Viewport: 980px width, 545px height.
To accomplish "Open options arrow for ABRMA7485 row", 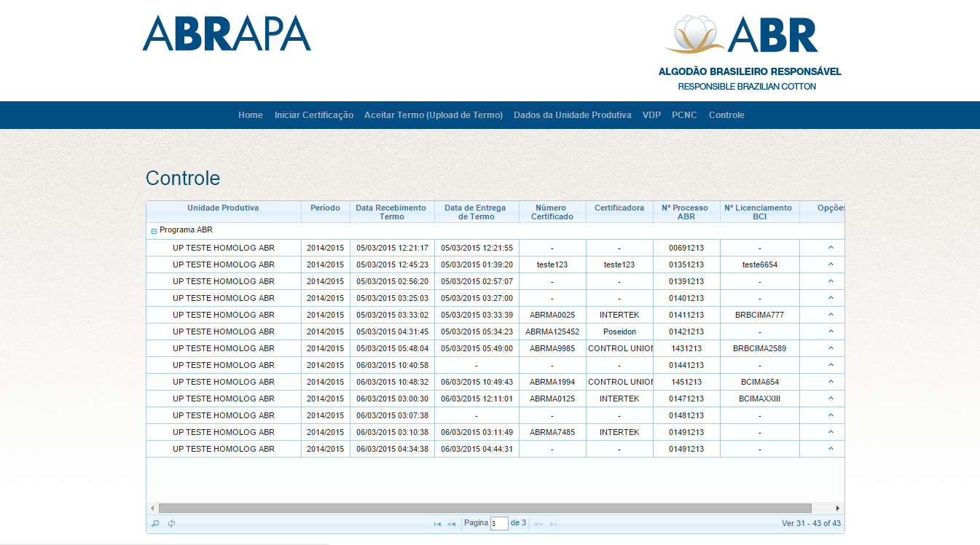I will click(x=831, y=432).
